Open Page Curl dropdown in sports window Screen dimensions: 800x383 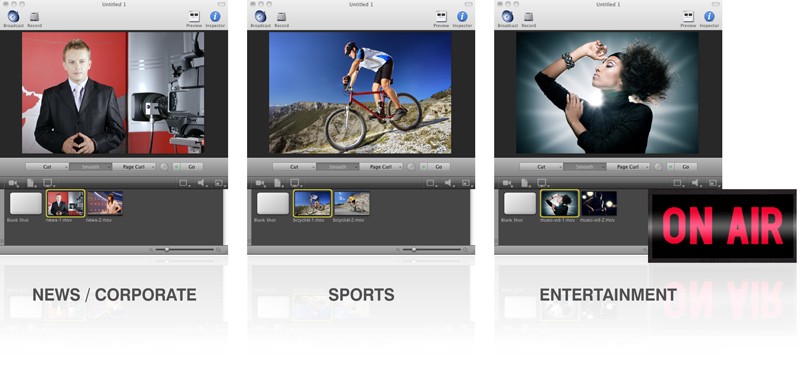[x=381, y=167]
